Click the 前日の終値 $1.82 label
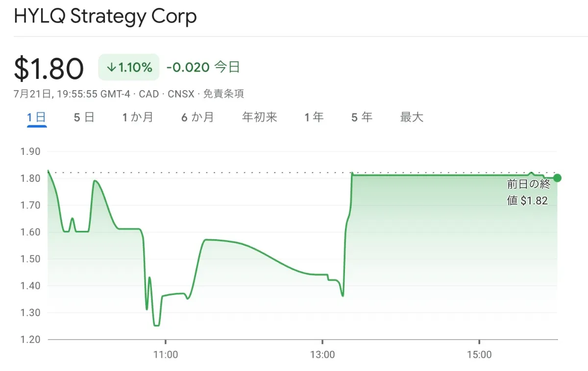This screenshot has height=371, width=588. click(x=529, y=192)
